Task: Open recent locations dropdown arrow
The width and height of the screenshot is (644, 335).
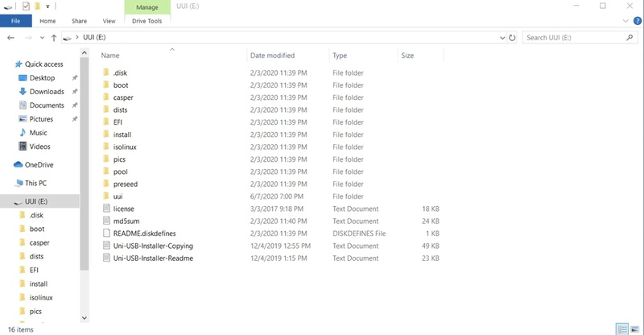Action: point(42,38)
